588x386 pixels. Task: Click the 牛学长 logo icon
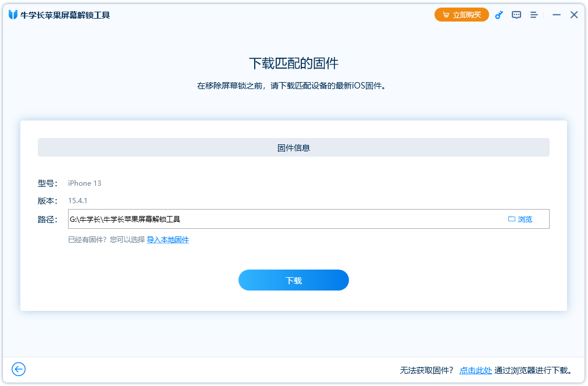pos(13,15)
